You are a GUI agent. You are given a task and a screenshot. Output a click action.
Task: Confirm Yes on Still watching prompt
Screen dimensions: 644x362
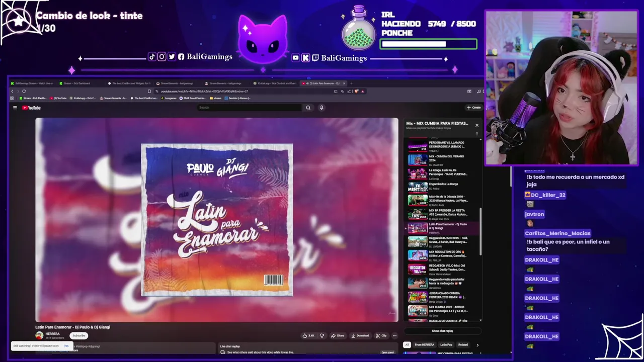(x=66, y=346)
